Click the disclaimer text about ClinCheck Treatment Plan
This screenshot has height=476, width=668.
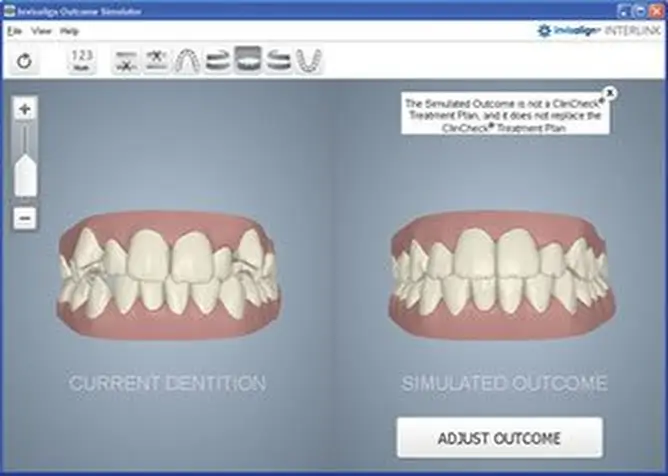[x=505, y=115]
